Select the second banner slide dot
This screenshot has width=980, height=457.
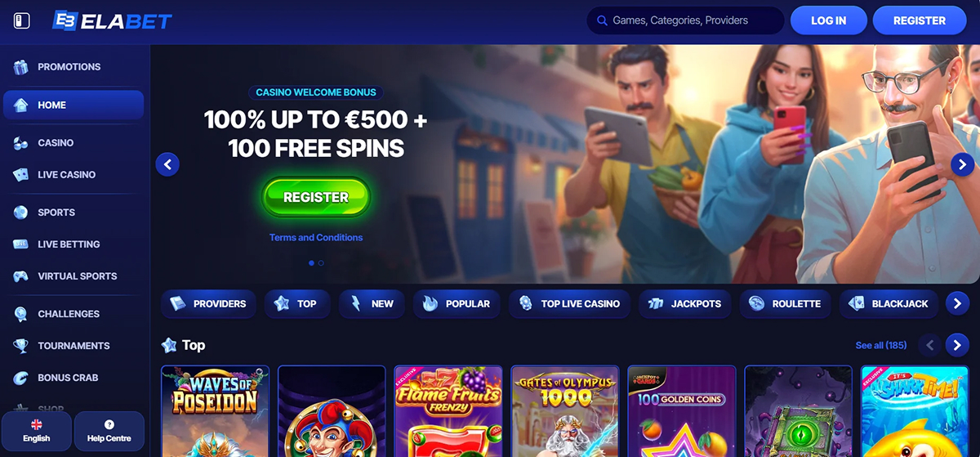[x=321, y=263]
